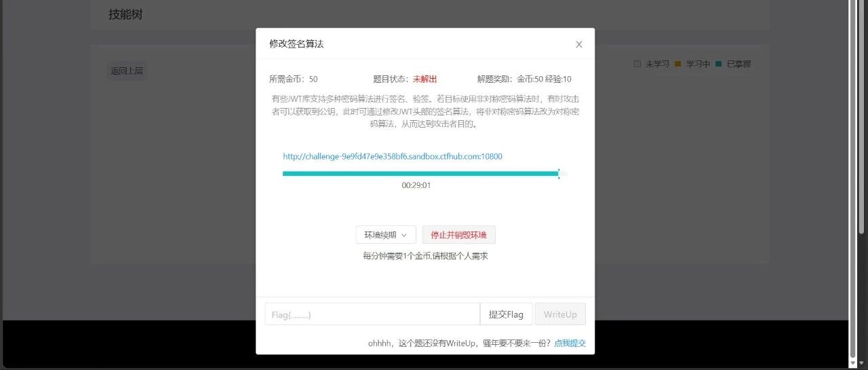Click 返回上层 button behind dialog
The height and width of the screenshot is (370, 868).
pyautogui.click(x=127, y=71)
